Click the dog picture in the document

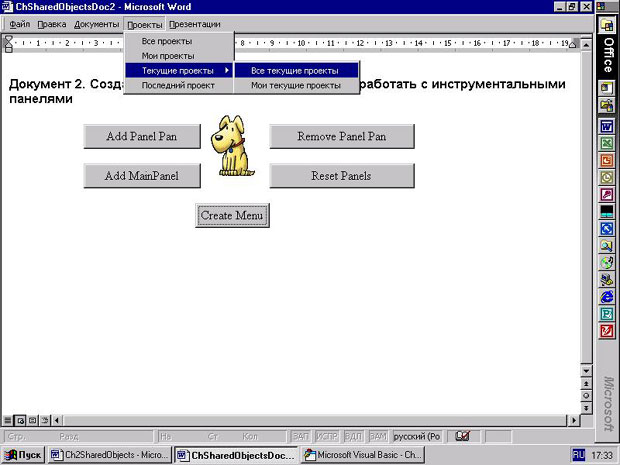click(x=234, y=146)
